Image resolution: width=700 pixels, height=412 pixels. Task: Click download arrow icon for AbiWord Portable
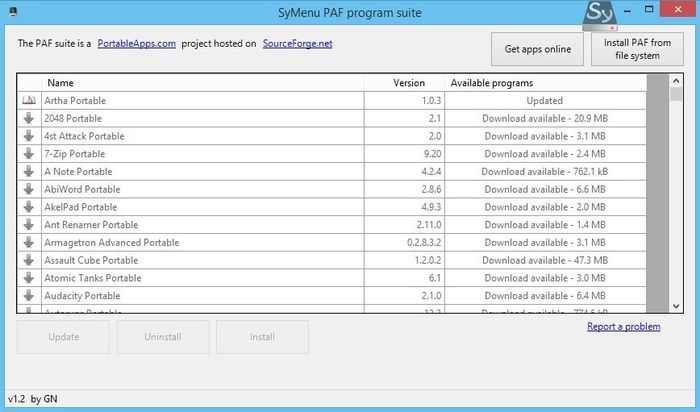pos(29,189)
